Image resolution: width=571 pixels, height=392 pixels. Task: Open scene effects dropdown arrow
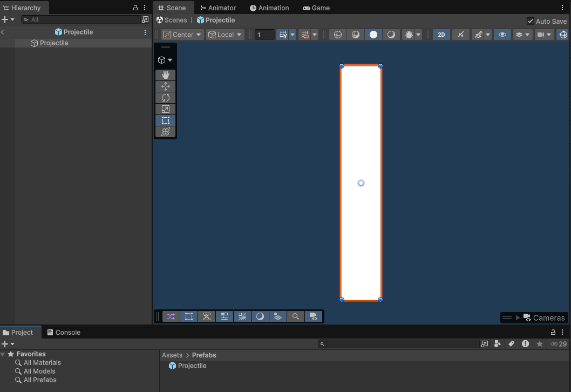click(488, 35)
